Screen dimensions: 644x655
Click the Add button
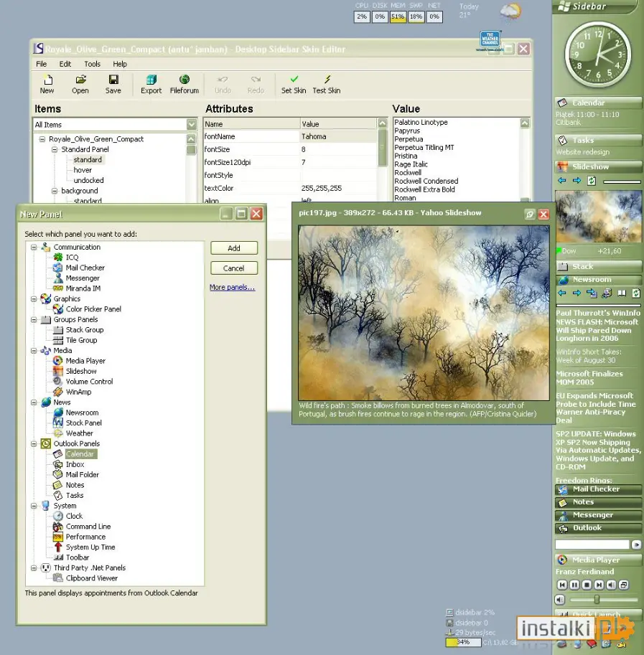point(234,248)
